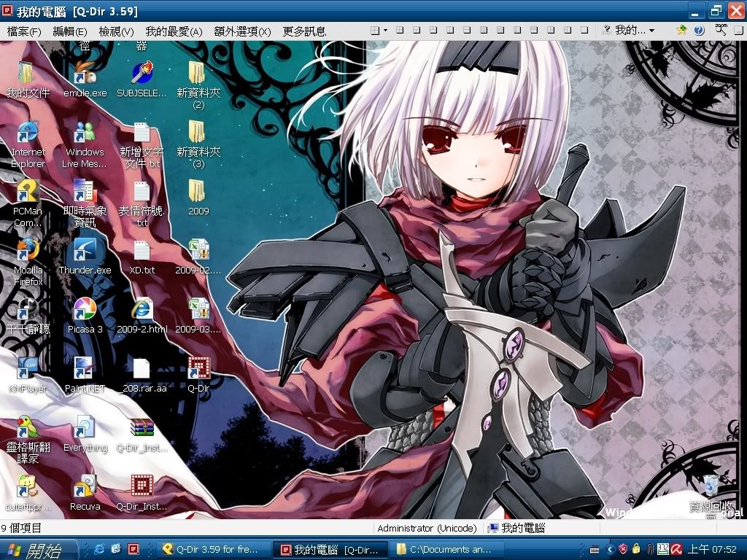Screen dimensions: 747x560
Task: Select the XD.txt file
Action: click(142, 252)
